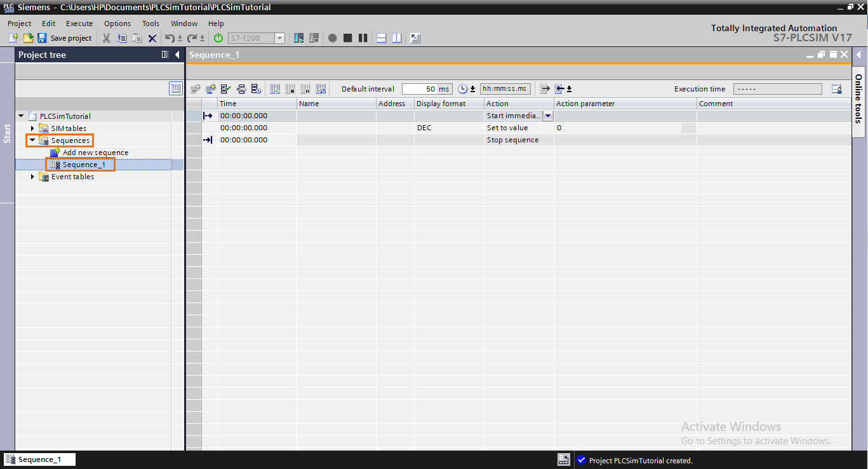Click the last icon in the main toolbar

coord(415,38)
